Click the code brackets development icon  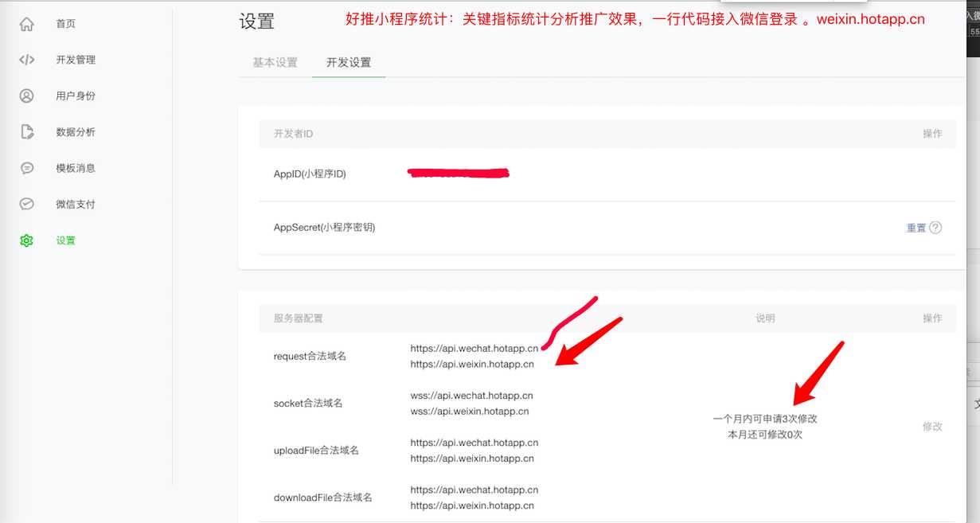26,60
